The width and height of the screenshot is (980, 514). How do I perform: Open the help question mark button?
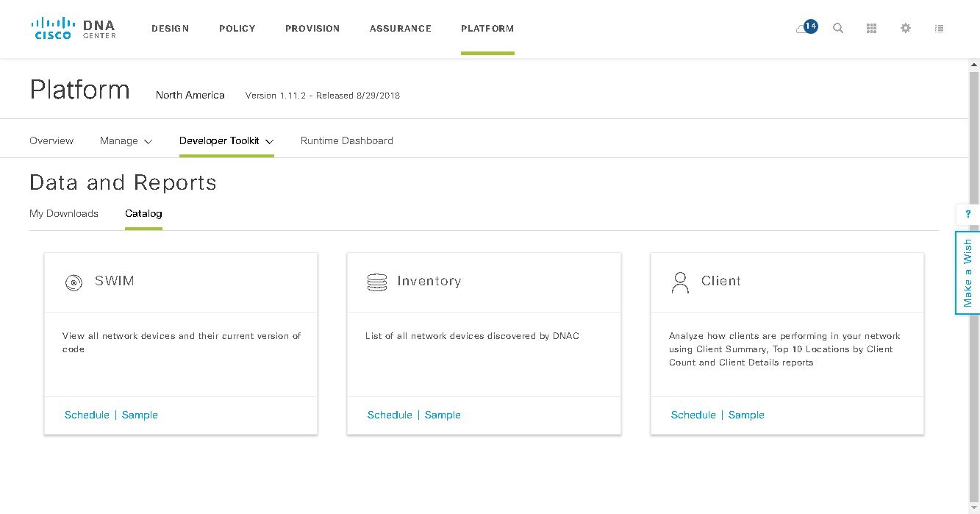click(x=968, y=214)
